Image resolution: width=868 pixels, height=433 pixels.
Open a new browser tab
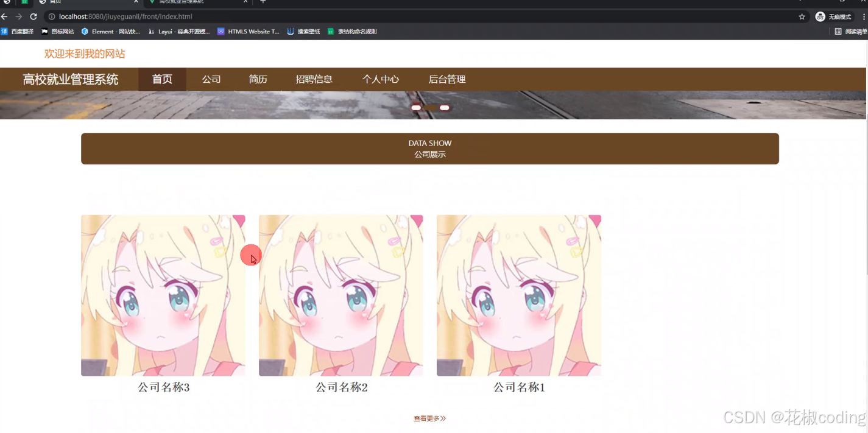263,2
